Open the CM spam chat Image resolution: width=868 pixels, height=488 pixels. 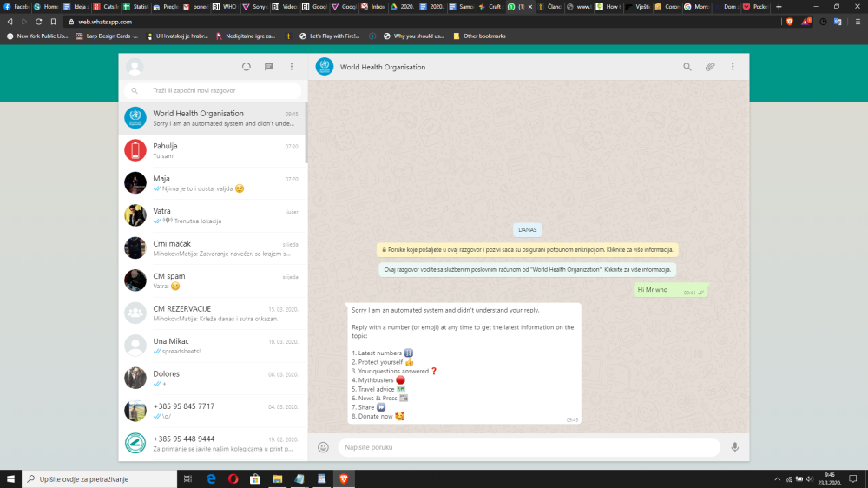coord(213,280)
